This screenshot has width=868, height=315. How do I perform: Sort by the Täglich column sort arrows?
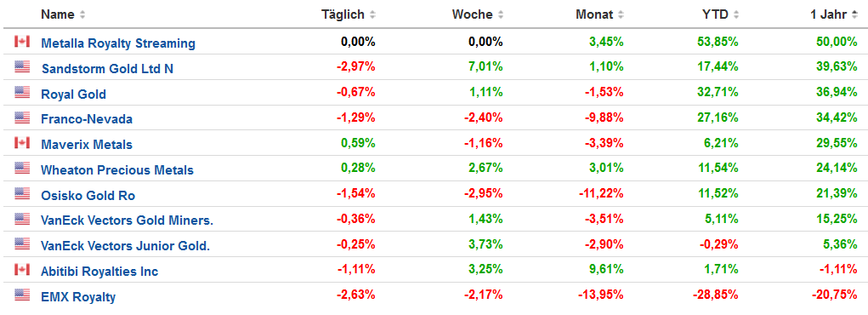372,15
